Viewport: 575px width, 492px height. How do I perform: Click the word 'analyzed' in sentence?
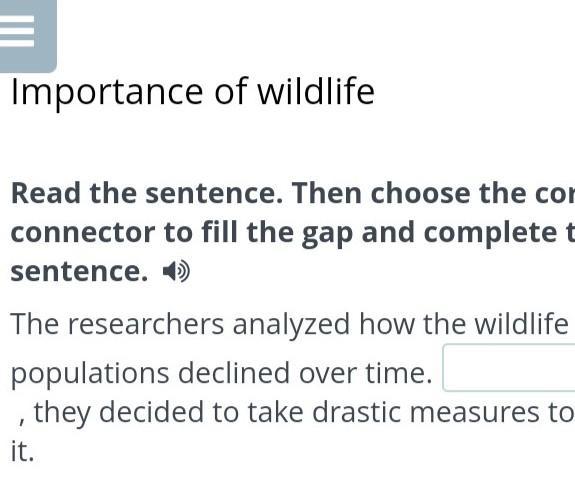pyautogui.click(x=291, y=326)
